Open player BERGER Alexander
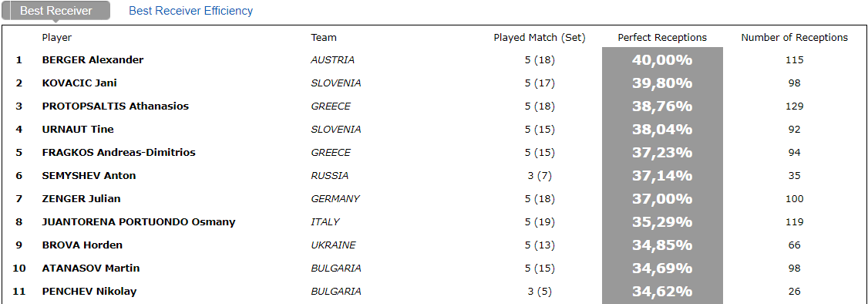868x304 pixels. pos(93,60)
